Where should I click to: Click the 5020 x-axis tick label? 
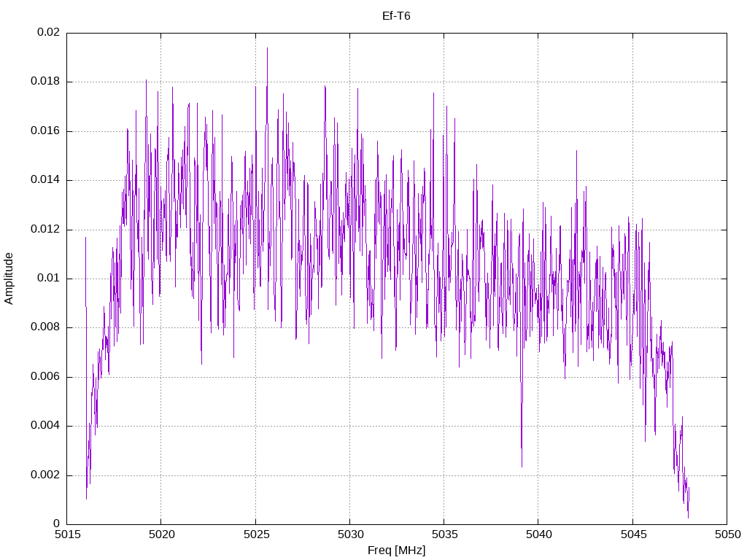[161, 534]
